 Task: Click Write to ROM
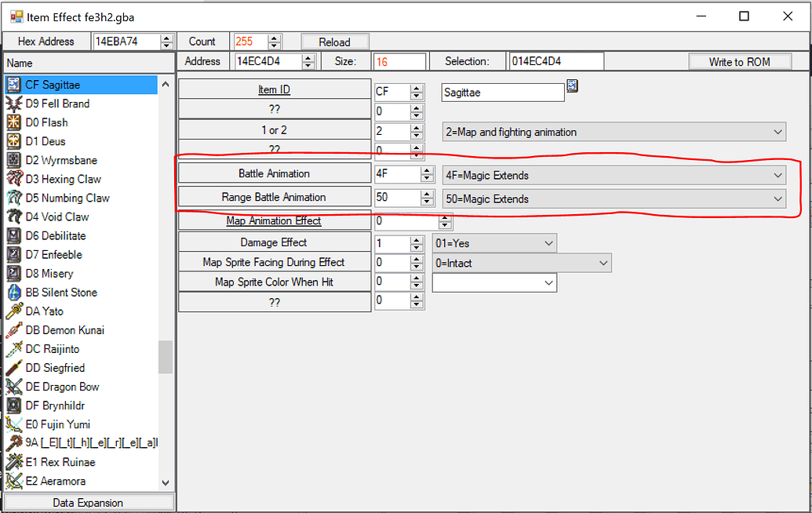(x=739, y=60)
